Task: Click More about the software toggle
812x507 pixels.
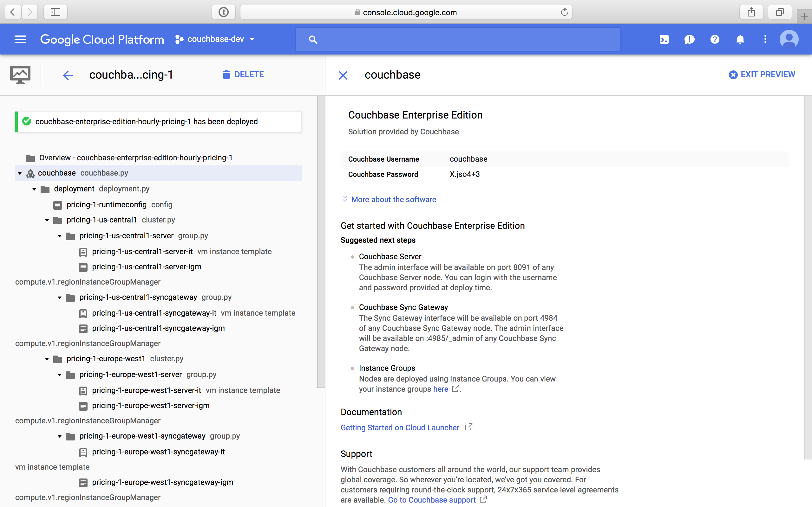Action: (389, 199)
